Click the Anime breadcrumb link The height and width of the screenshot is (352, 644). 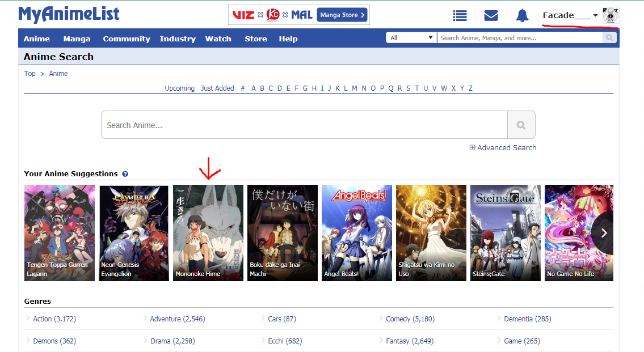58,74
